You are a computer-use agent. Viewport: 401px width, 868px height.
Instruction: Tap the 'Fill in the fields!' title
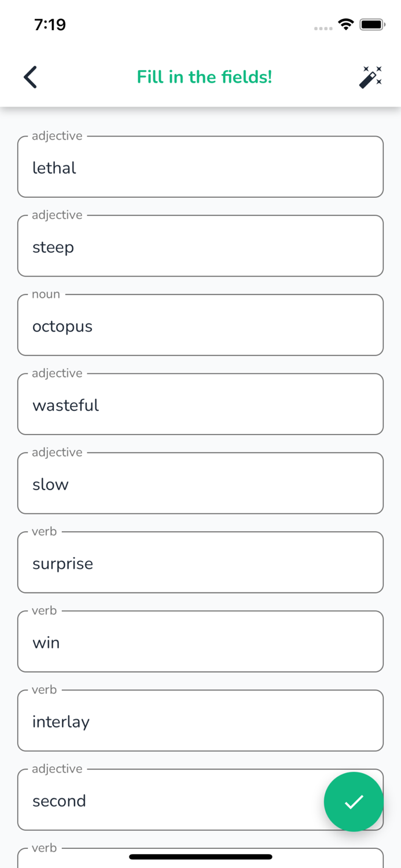click(x=204, y=77)
